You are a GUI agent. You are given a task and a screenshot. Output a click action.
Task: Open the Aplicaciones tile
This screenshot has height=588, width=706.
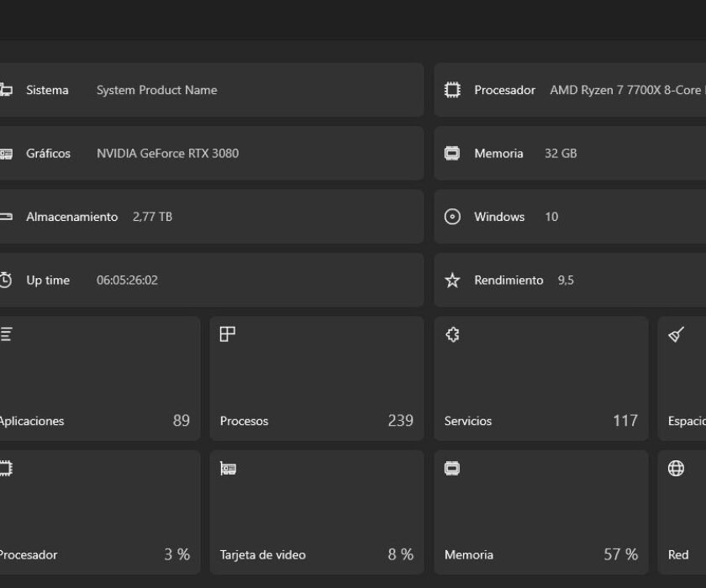99,378
